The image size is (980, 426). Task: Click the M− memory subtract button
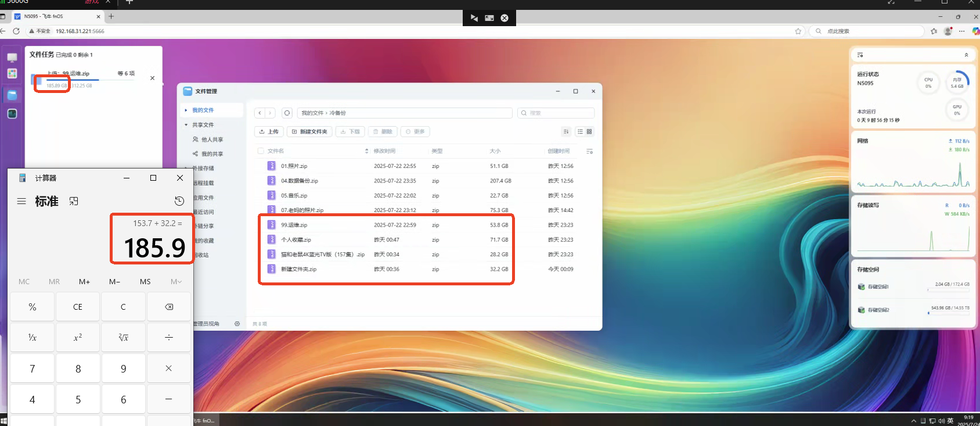pos(115,281)
